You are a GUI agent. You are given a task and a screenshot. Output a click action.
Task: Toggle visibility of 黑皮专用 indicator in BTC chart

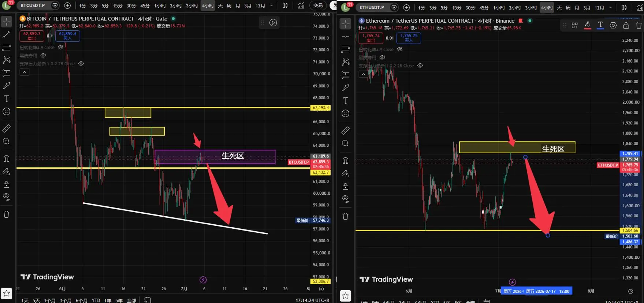point(43,56)
